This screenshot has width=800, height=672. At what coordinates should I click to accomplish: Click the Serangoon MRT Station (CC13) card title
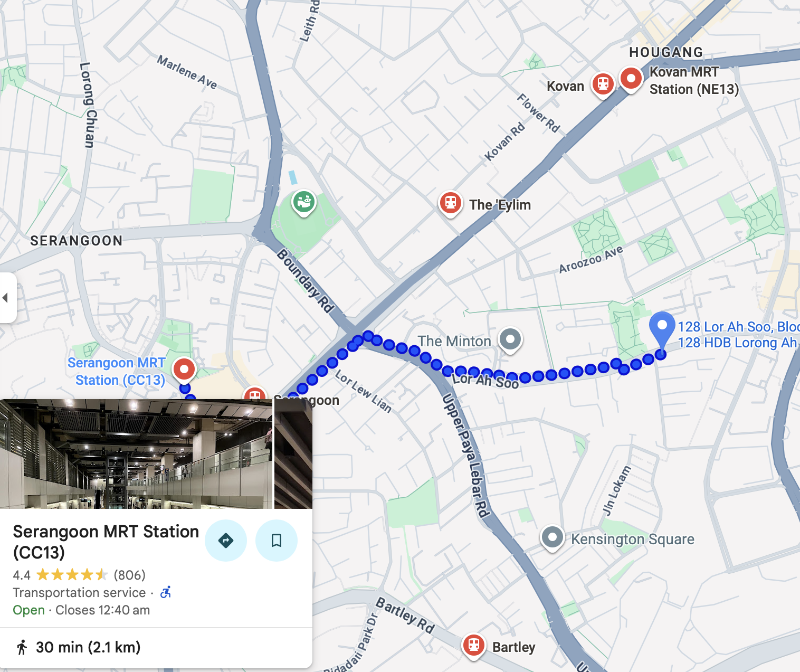point(106,542)
